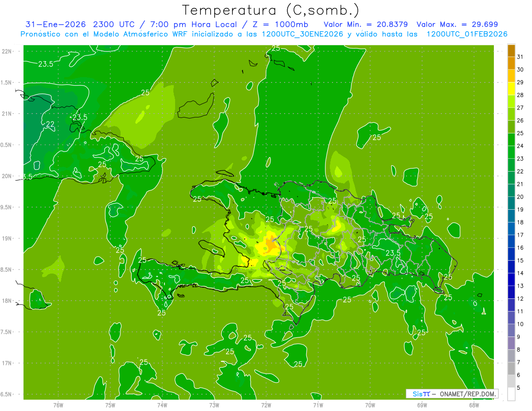Click the '25' colorbar scale label
Image resolution: width=532 pixels, height=411 pixels.
[x=520, y=133]
